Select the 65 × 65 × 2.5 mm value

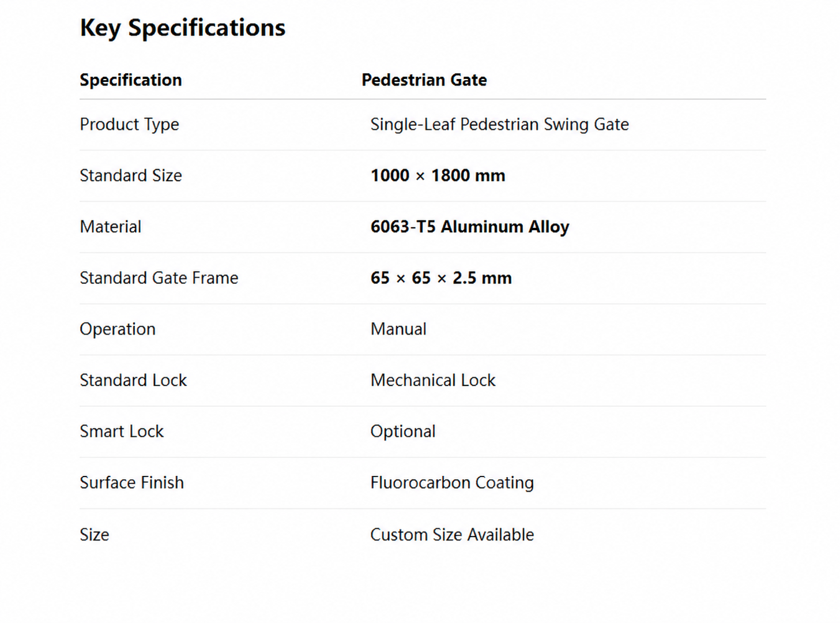(441, 278)
